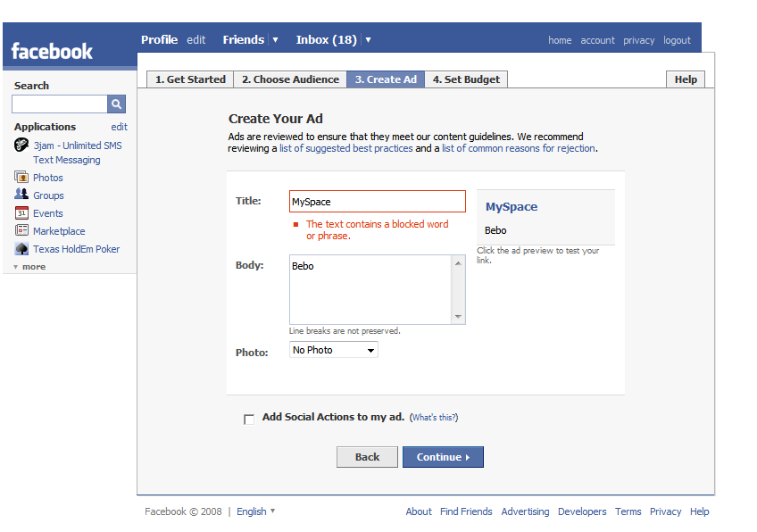Click the search magnifier icon
This screenshot has width=757, height=532.
pyautogui.click(x=117, y=104)
